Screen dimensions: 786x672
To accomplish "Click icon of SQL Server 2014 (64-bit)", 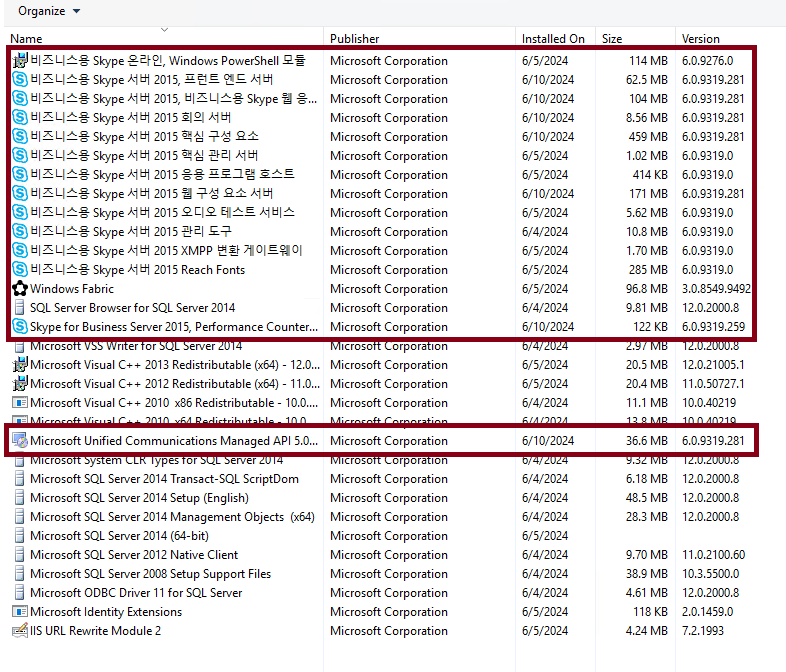I will coord(20,536).
